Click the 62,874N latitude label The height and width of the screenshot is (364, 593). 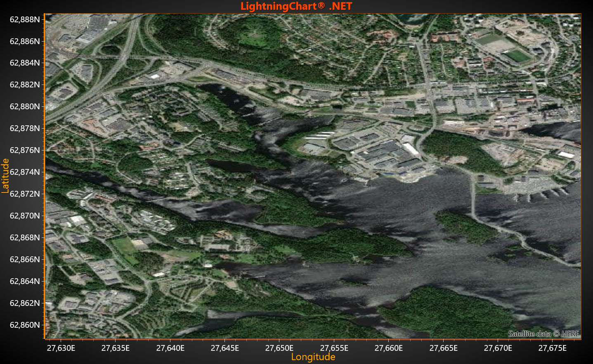25,172
